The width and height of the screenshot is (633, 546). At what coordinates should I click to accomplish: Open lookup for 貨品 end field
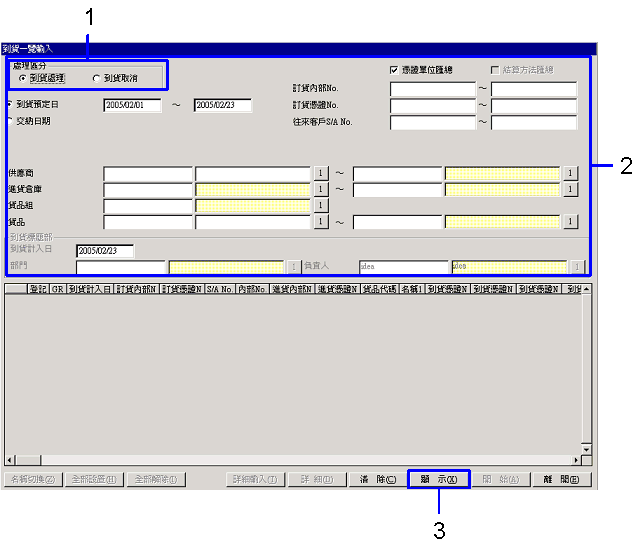pos(570,222)
